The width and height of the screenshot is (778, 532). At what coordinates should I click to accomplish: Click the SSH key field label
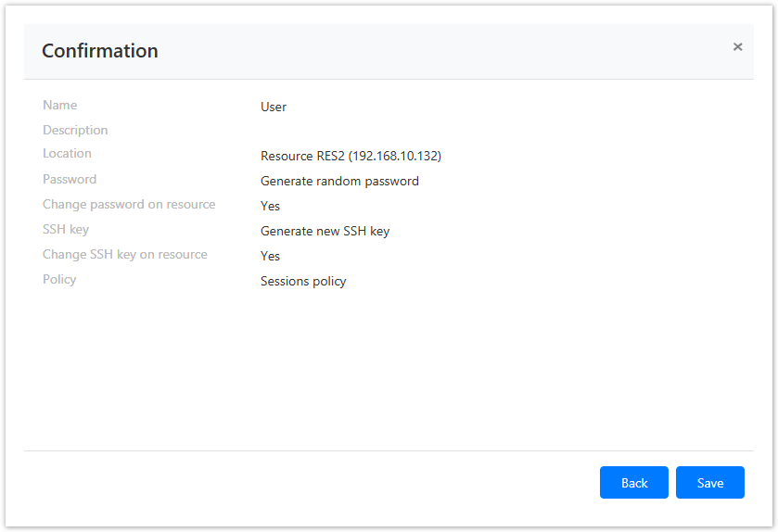66,230
